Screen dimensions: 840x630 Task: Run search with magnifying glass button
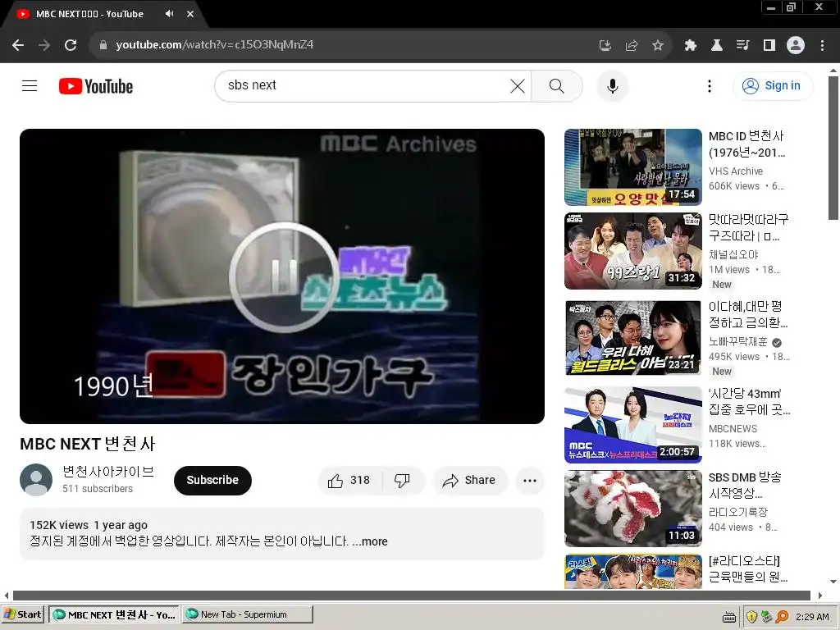[x=557, y=85]
